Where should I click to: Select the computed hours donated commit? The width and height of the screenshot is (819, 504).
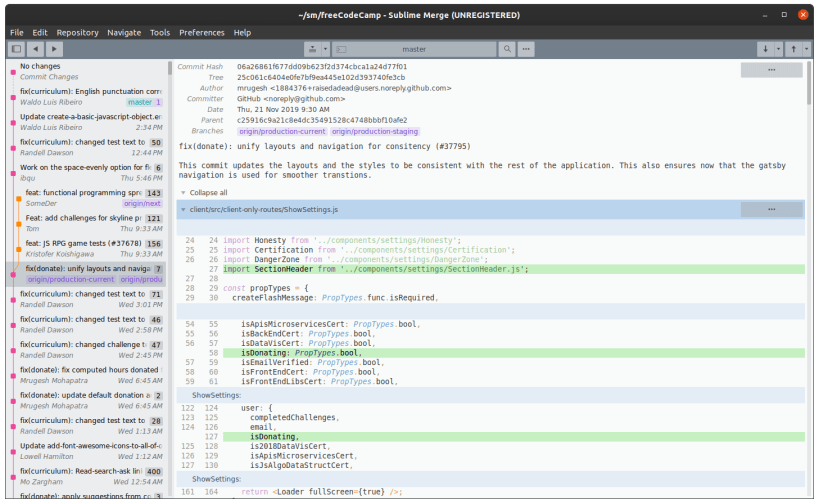[x=88, y=375]
